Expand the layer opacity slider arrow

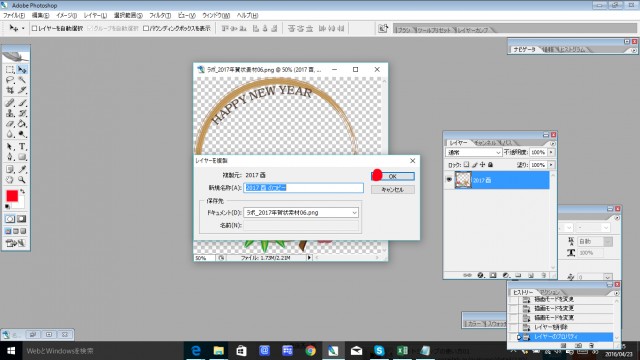coord(551,152)
